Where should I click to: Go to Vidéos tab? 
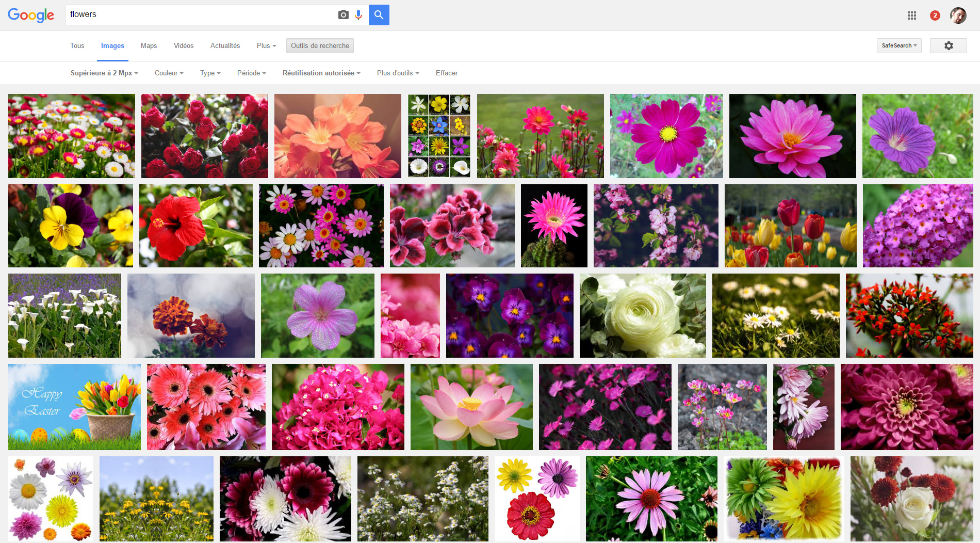[x=184, y=45]
